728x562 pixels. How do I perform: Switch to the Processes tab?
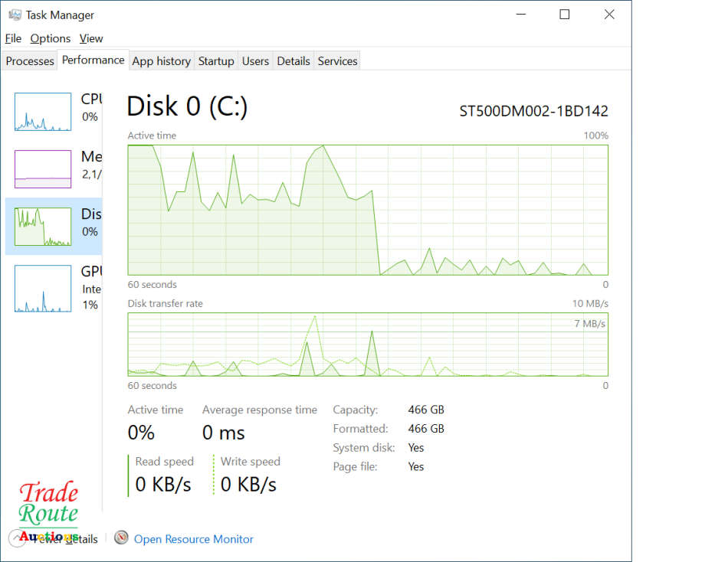click(30, 61)
